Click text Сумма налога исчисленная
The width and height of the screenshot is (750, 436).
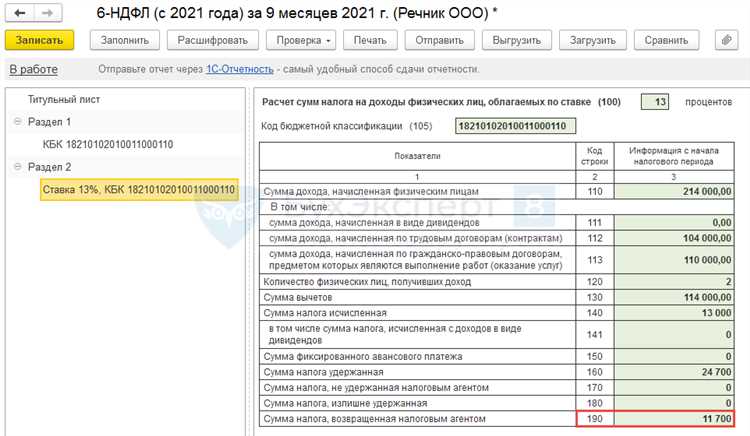(325, 313)
